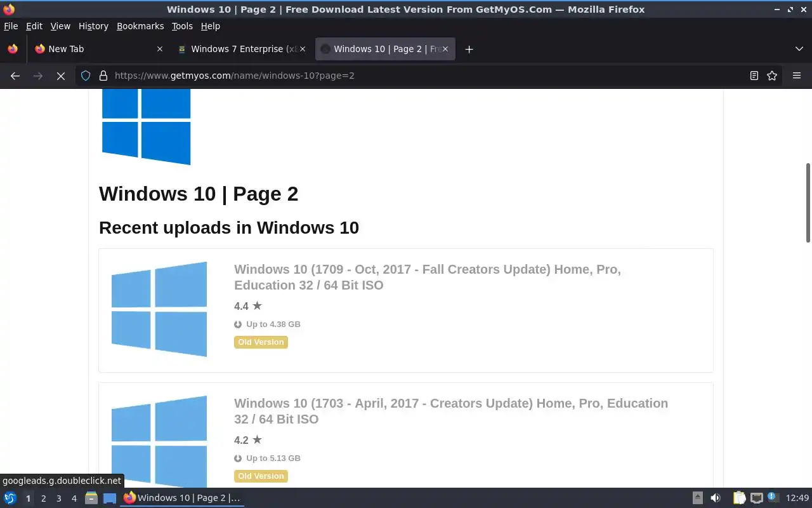Screen dimensions: 812x508
Task: Open notification info tray icon
Action: pyautogui.click(x=773, y=497)
